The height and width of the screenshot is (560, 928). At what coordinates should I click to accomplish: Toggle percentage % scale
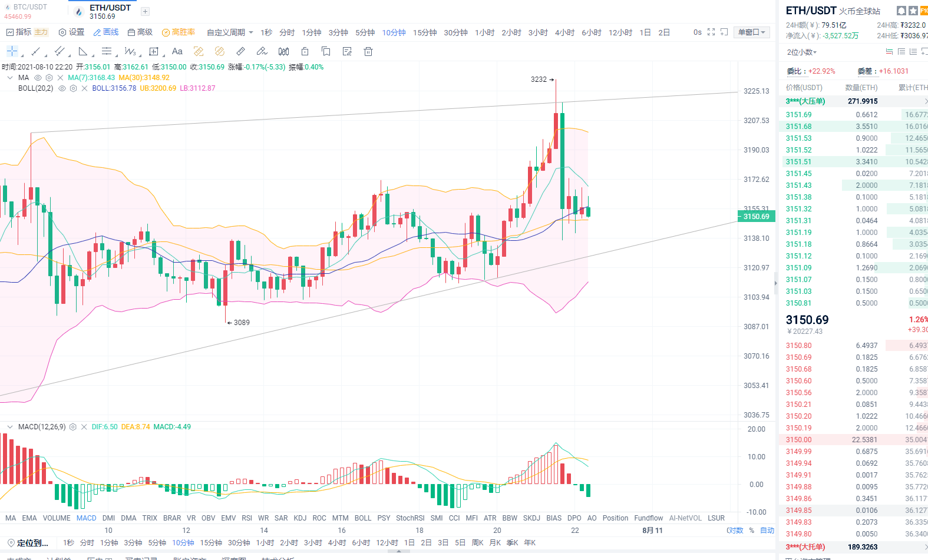point(752,531)
